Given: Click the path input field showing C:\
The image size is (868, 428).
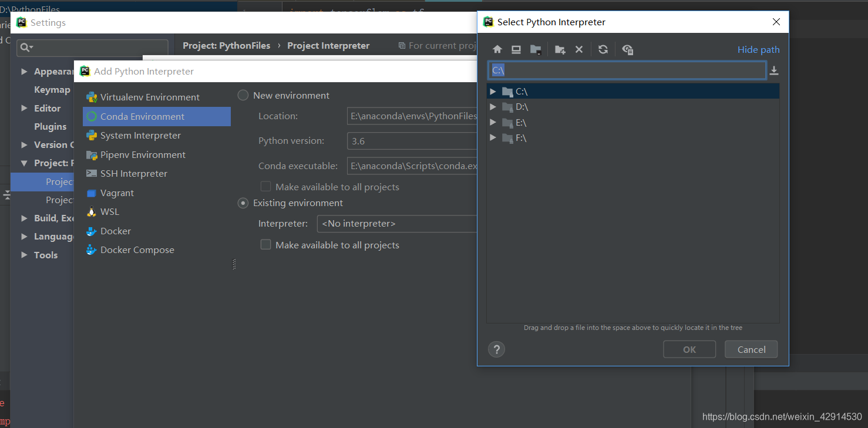Looking at the screenshot, I should click(627, 70).
